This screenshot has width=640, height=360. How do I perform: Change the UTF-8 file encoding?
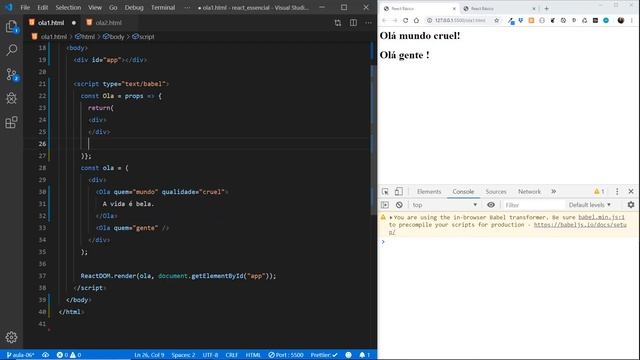[210, 355]
